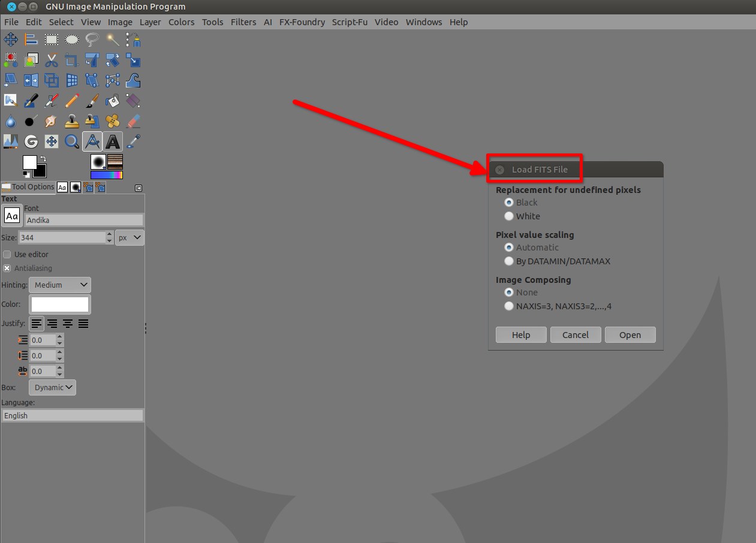The width and height of the screenshot is (756, 543).
Task: Select the Rectangle Select tool
Action: click(x=52, y=40)
